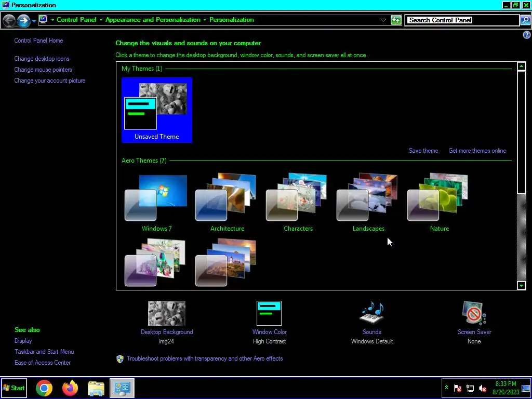Select the Windows 7 Aero theme
The width and height of the screenshot is (532, 399).
(156, 203)
